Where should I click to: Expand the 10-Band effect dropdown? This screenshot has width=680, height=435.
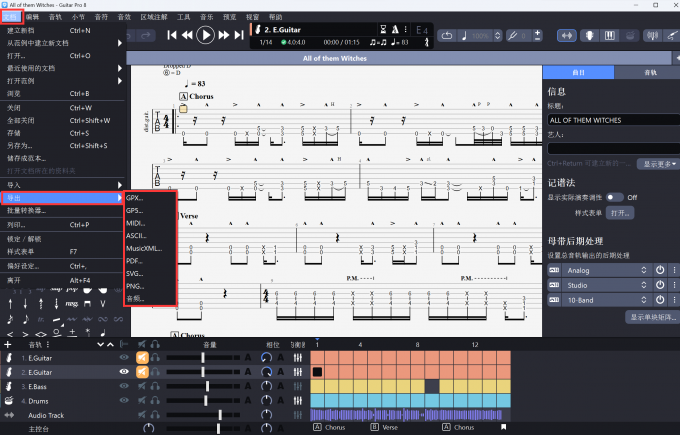608,298
